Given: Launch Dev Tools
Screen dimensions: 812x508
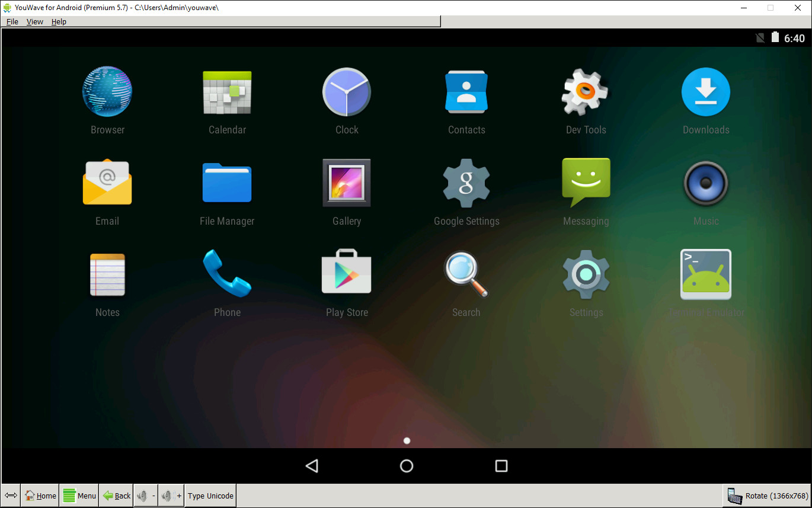Looking at the screenshot, I should (x=586, y=92).
